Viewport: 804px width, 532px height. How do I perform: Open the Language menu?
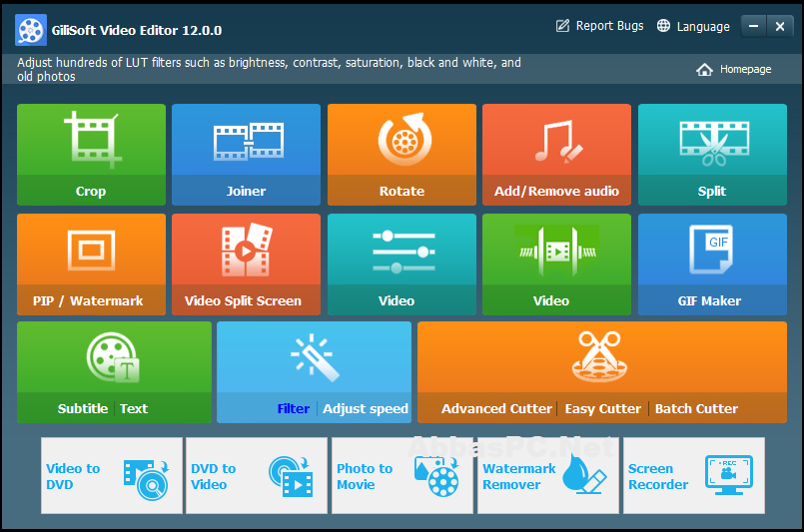click(x=703, y=27)
